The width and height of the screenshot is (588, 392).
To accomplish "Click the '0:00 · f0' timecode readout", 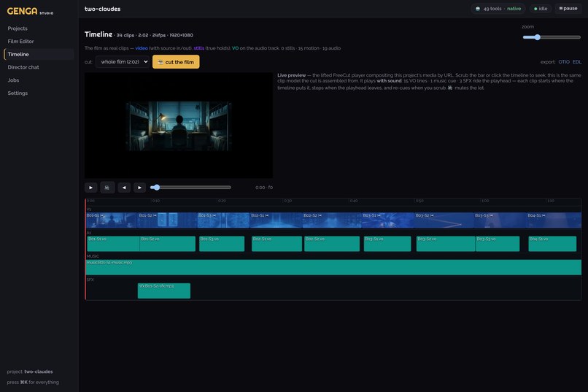I will pos(264,187).
